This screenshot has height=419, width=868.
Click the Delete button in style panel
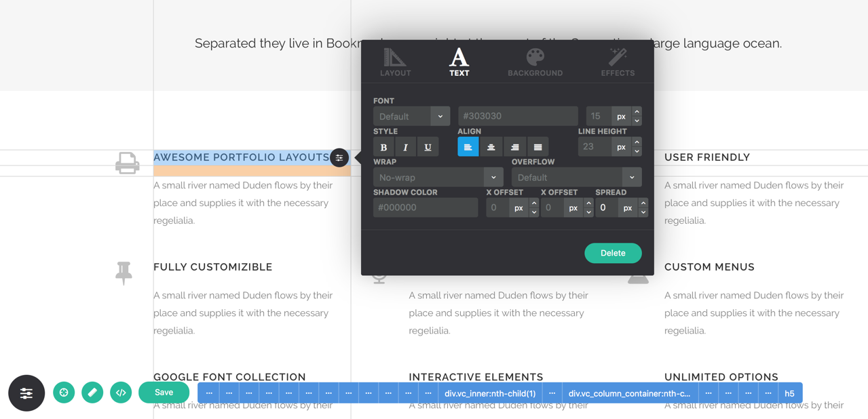tap(613, 253)
